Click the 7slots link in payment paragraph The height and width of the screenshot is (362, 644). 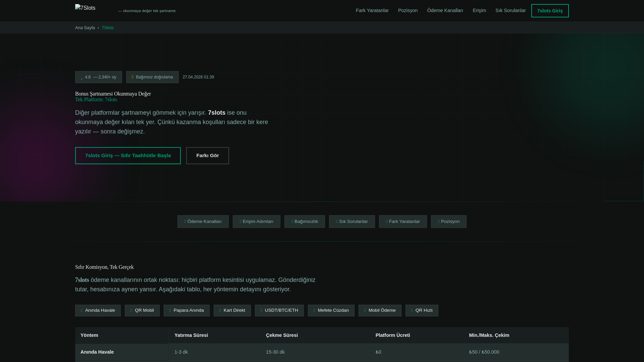point(82,280)
